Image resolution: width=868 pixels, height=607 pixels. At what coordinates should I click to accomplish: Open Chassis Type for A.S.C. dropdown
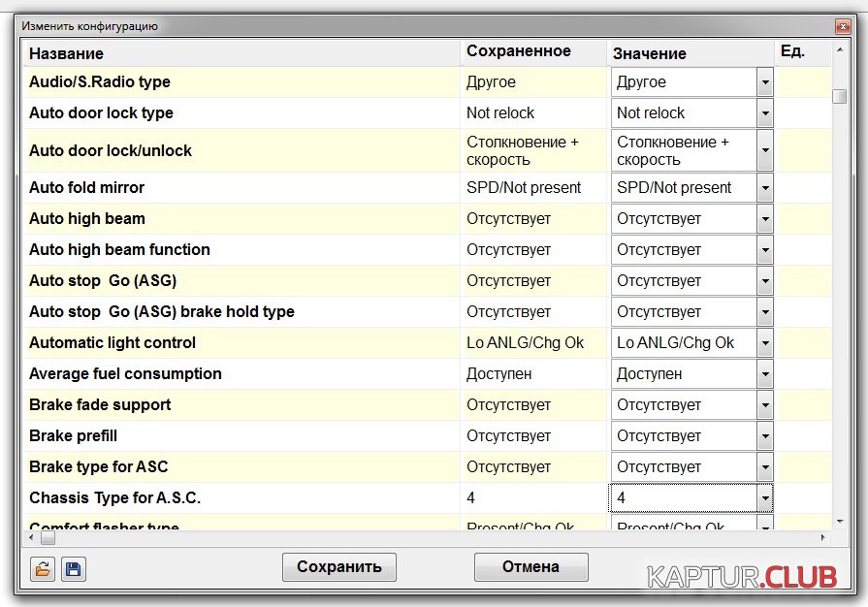(764, 498)
